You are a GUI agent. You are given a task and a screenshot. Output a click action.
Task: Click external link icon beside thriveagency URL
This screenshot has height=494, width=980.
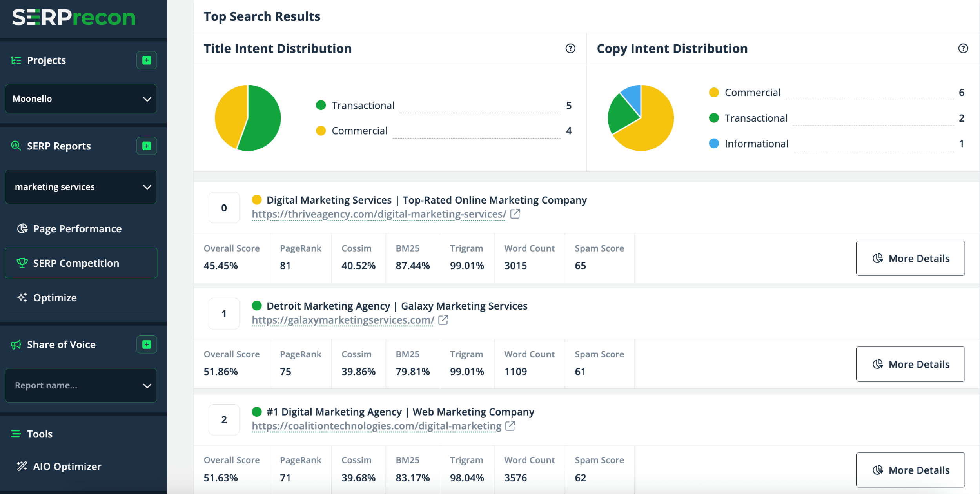coord(515,214)
